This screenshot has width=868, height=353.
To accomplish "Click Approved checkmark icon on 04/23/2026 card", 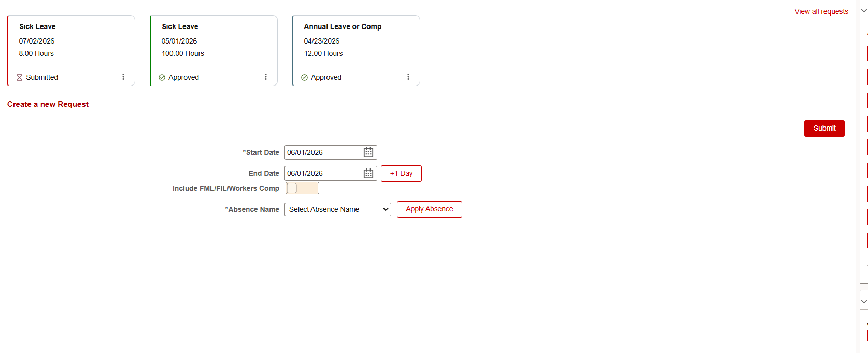I will (304, 77).
